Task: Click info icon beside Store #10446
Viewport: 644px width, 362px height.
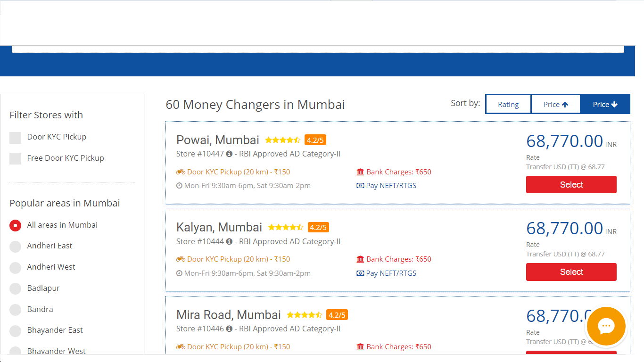Action: (x=229, y=329)
